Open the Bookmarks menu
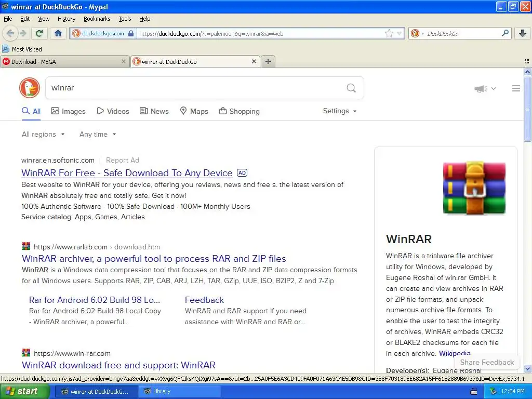Viewport: 532px width, 399px height. tap(97, 19)
